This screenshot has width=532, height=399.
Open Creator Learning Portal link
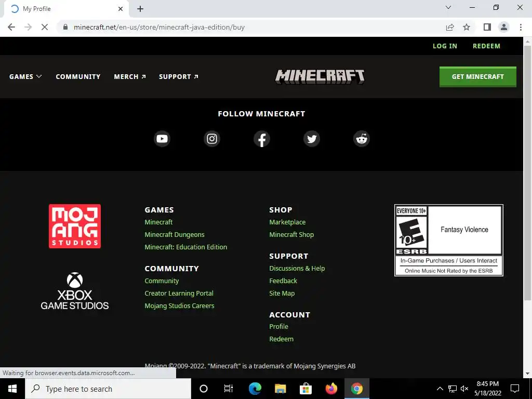(179, 294)
